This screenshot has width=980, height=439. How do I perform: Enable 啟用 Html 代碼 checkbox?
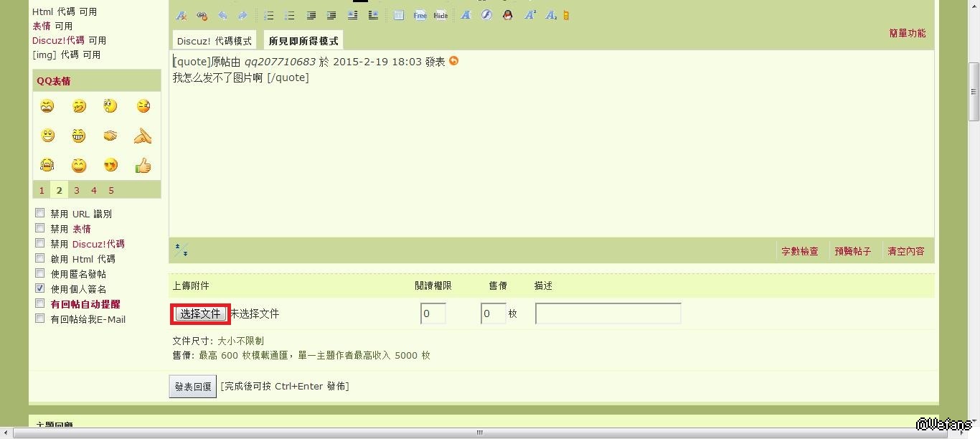40,258
